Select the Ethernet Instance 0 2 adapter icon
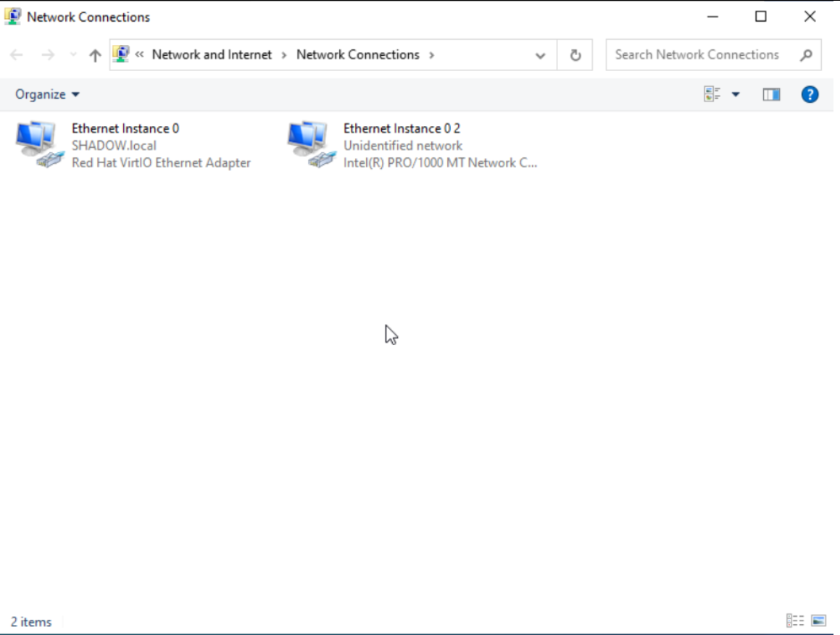The image size is (840, 635). (309, 144)
